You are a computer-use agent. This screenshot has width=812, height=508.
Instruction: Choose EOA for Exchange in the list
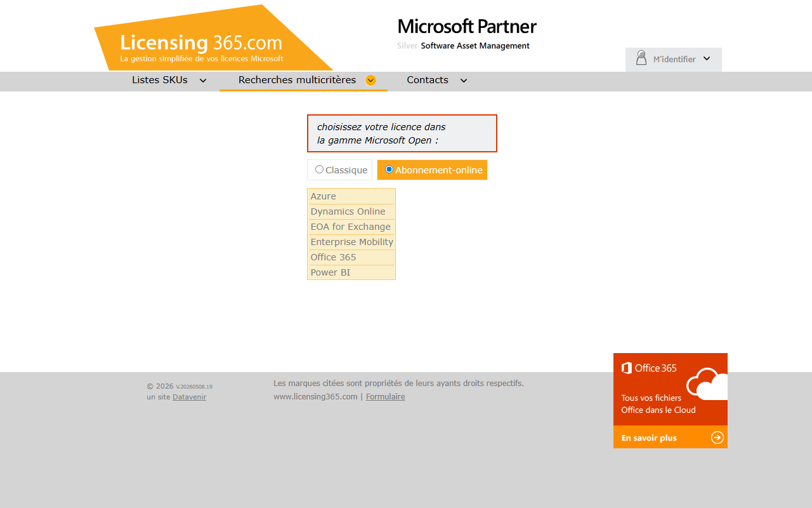click(x=351, y=227)
